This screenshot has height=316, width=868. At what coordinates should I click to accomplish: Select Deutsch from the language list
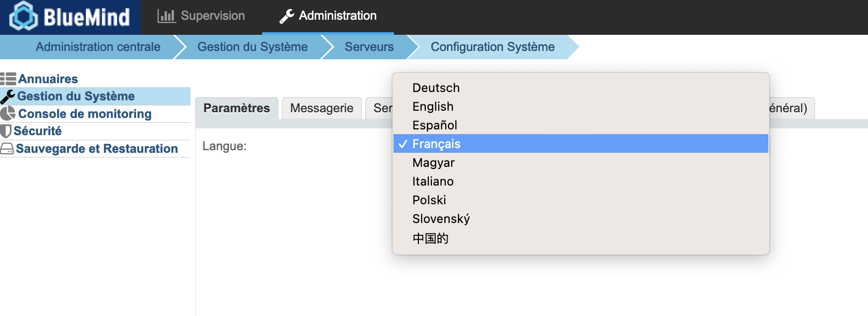[x=436, y=88]
